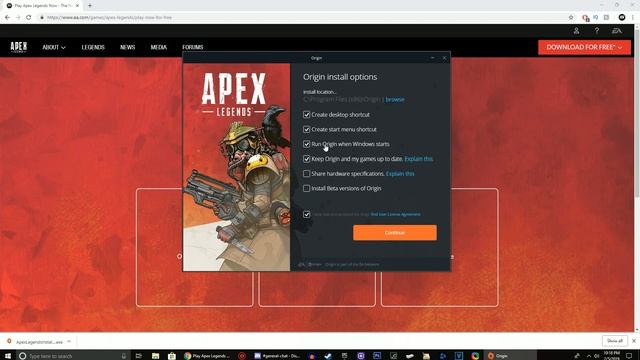Open a new browser tab
Screen dimensions: 640x360
[x=90, y=6]
